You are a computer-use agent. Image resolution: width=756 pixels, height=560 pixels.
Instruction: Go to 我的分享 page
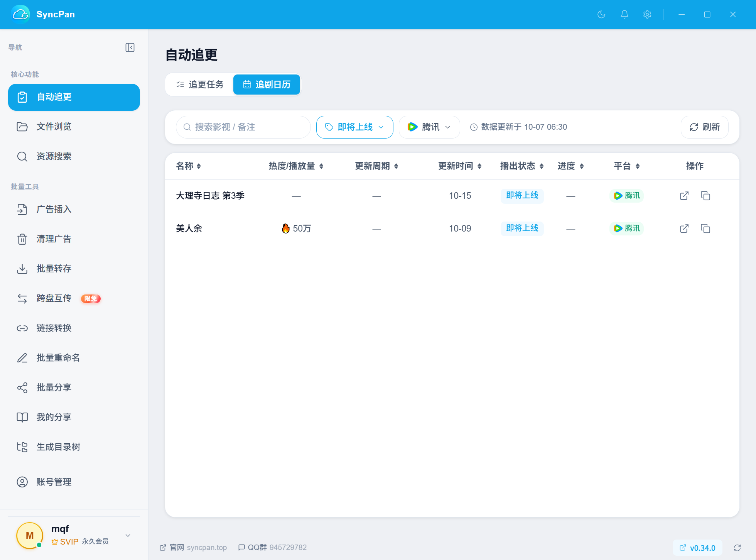pyautogui.click(x=74, y=417)
